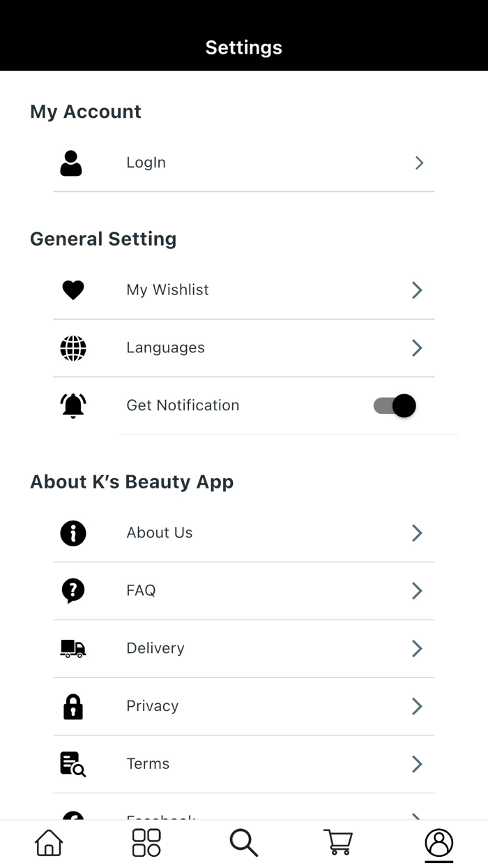Tap the Terms document search icon

pyautogui.click(x=73, y=764)
